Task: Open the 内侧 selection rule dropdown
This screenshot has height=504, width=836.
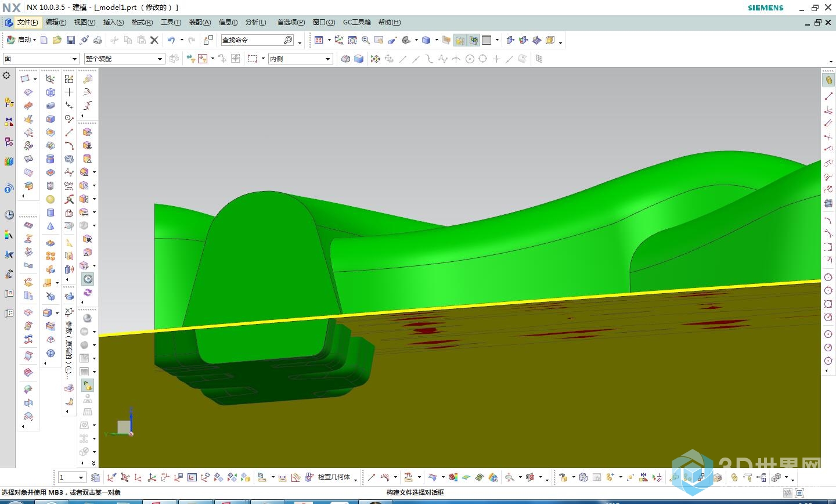Action: (300, 59)
